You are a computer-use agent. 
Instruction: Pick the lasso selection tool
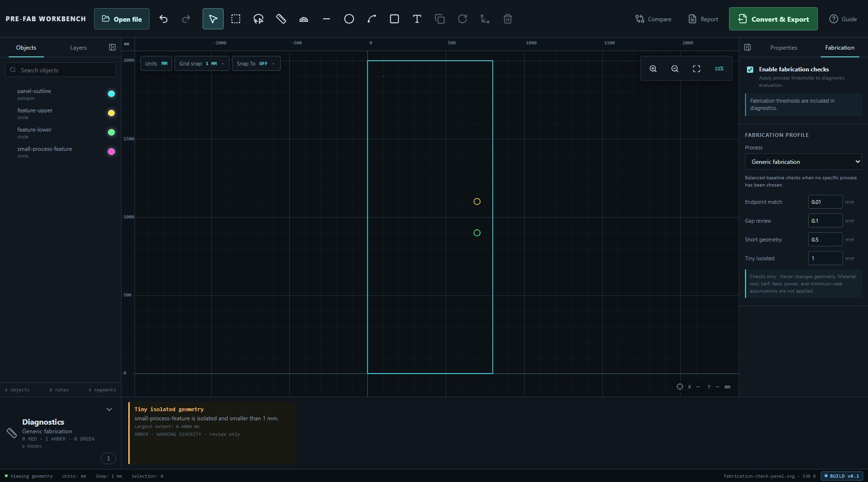click(x=258, y=19)
